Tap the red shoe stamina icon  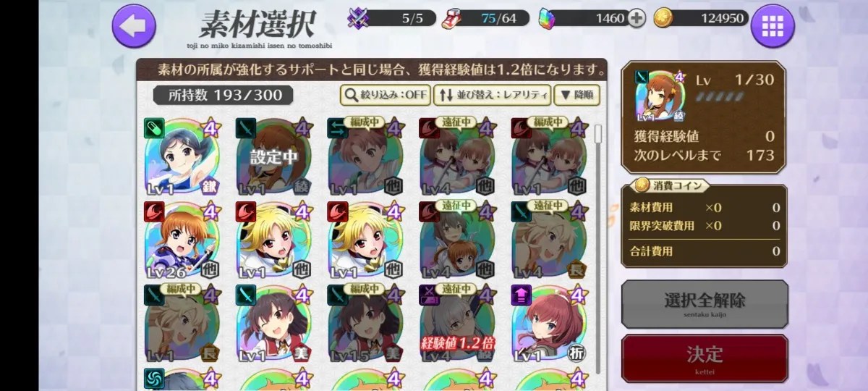[x=456, y=18]
